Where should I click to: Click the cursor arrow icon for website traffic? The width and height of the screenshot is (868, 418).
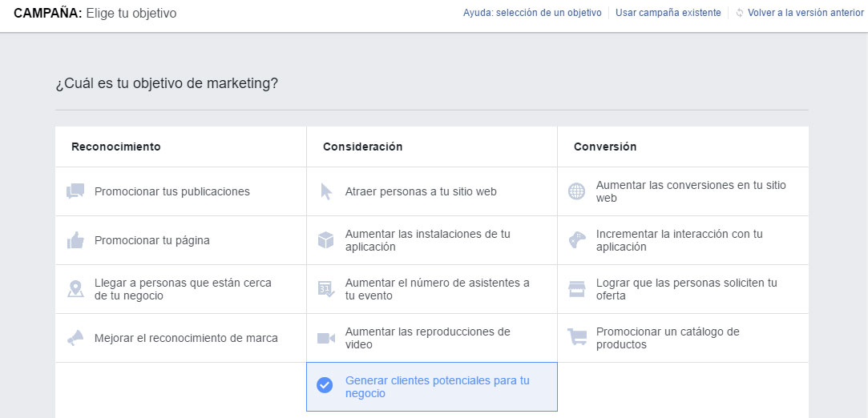coord(326,191)
